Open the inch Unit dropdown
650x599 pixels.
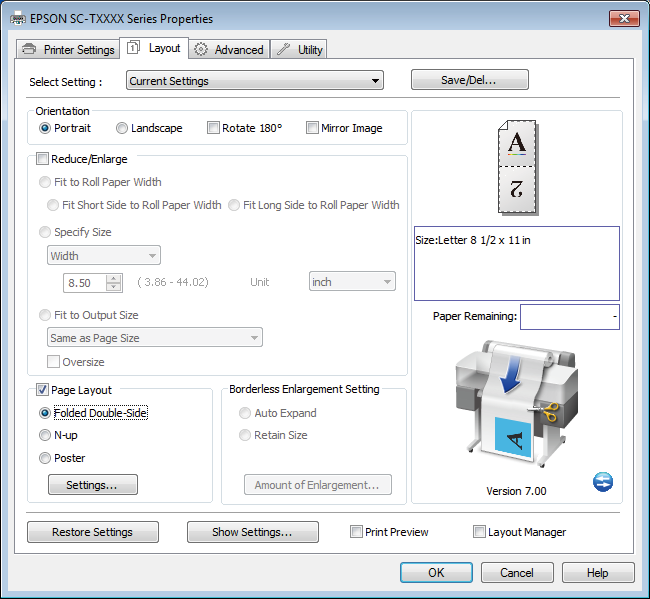pyautogui.click(x=352, y=281)
